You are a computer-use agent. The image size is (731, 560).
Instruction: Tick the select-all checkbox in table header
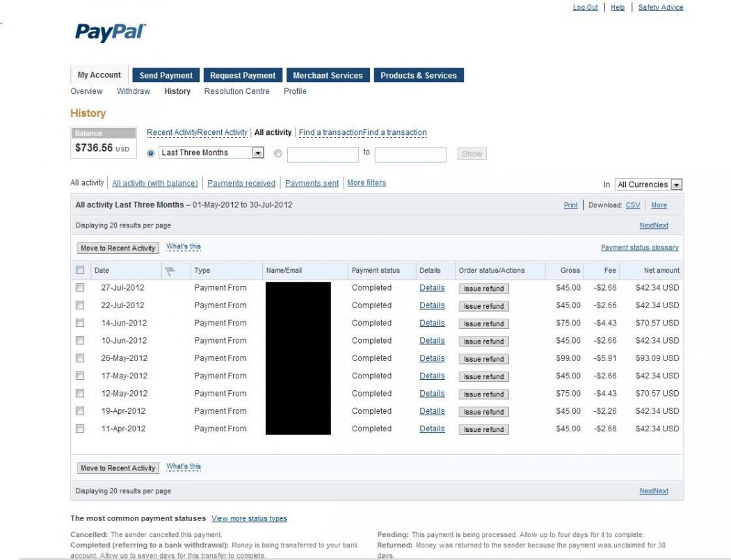click(80, 270)
